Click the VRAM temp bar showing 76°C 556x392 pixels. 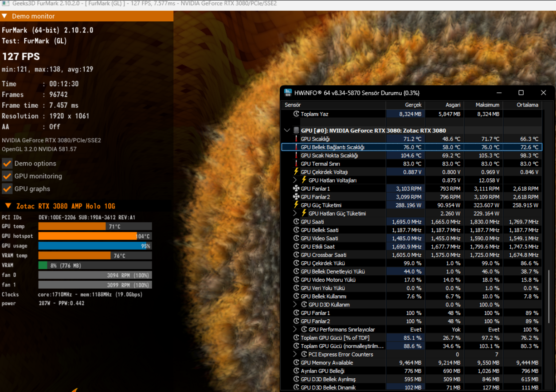click(x=95, y=256)
